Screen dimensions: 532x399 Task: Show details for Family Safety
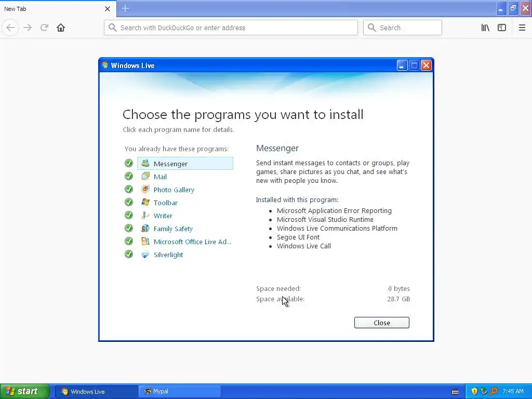pos(173,229)
